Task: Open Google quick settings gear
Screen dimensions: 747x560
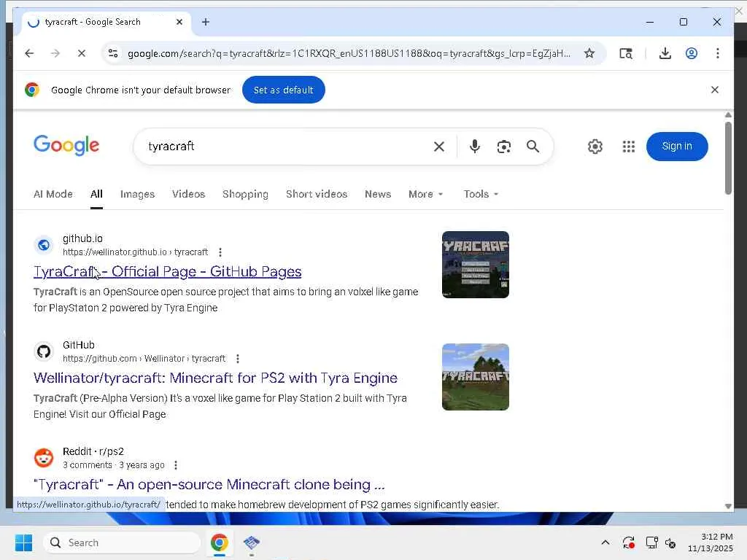Action: [x=595, y=146]
